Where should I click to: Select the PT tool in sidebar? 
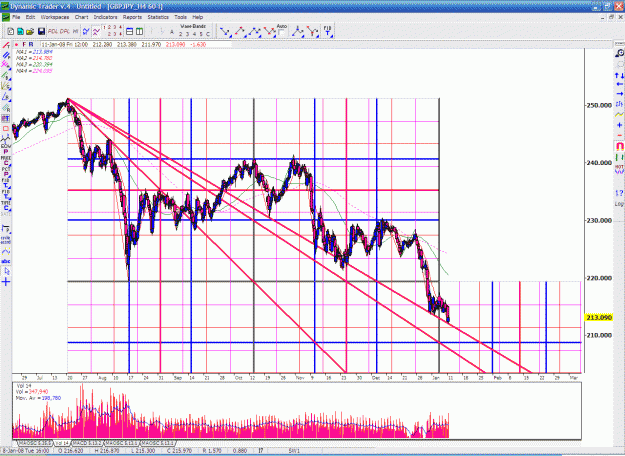coord(6,118)
